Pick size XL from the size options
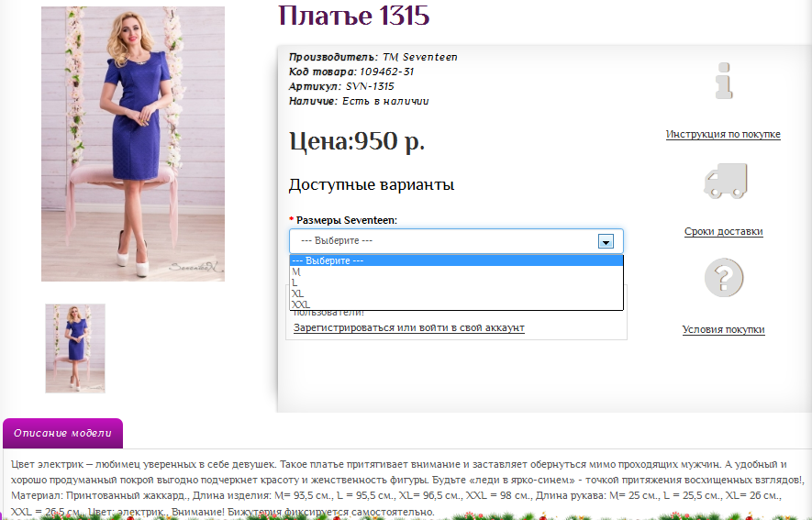This screenshot has width=812, height=520. 298,293
